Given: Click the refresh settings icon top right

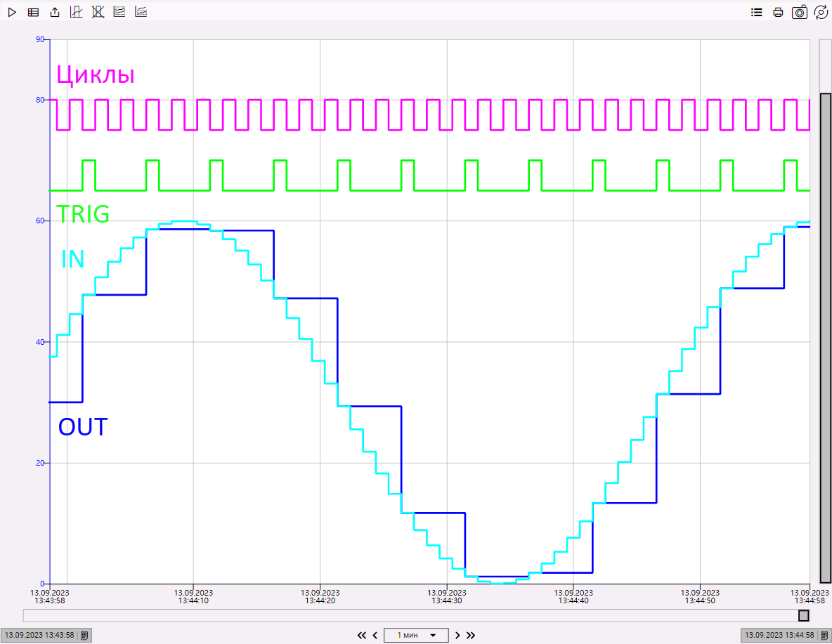Looking at the screenshot, I should (x=820, y=12).
